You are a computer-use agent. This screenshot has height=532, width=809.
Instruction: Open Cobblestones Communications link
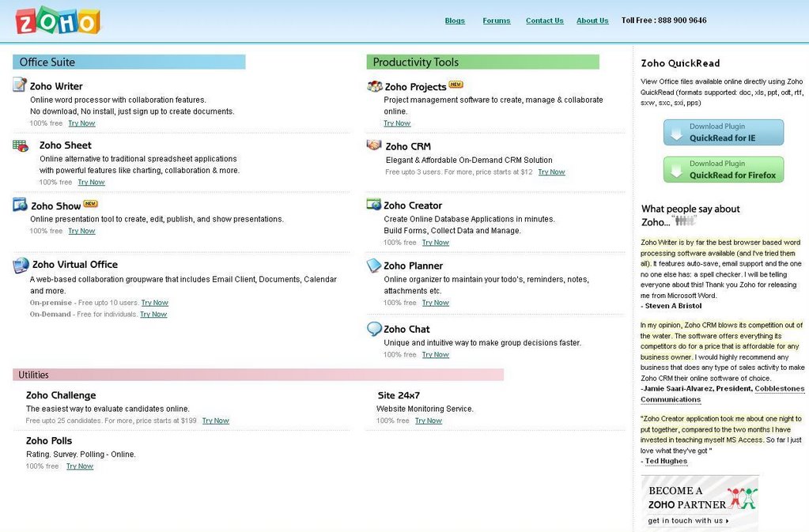722,394
